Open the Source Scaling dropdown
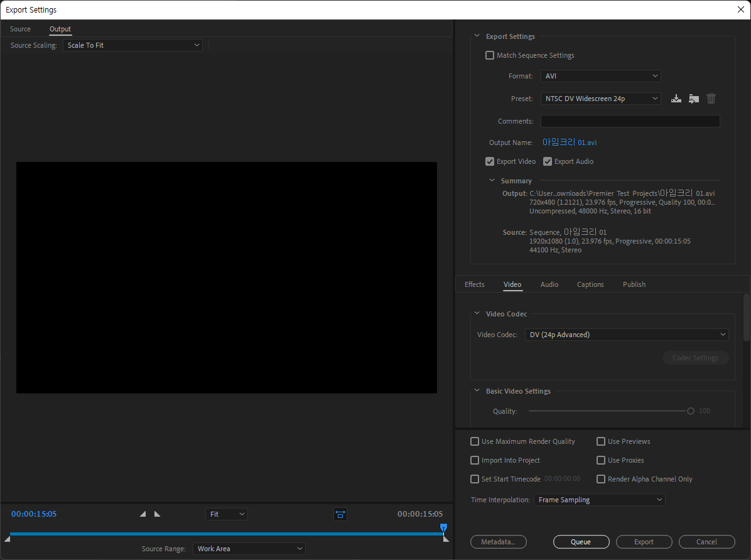Viewport: 751px width, 560px height. [x=132, y=45]
